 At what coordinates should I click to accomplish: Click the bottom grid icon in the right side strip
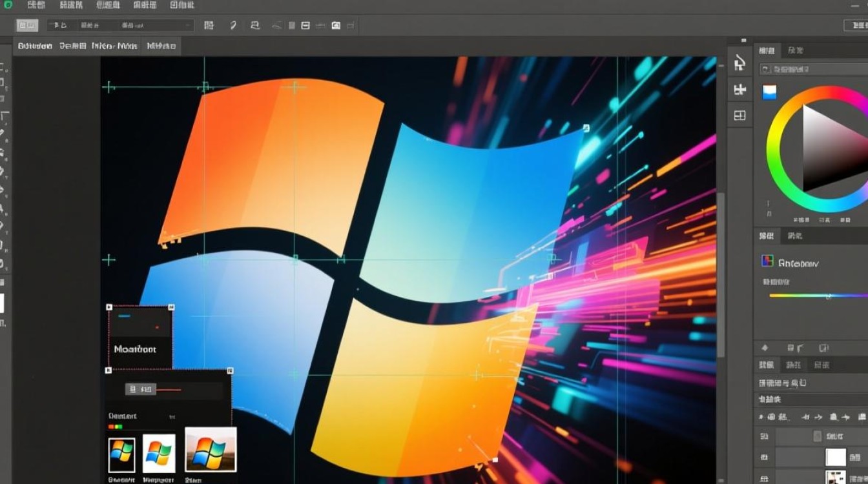[739, 116]
